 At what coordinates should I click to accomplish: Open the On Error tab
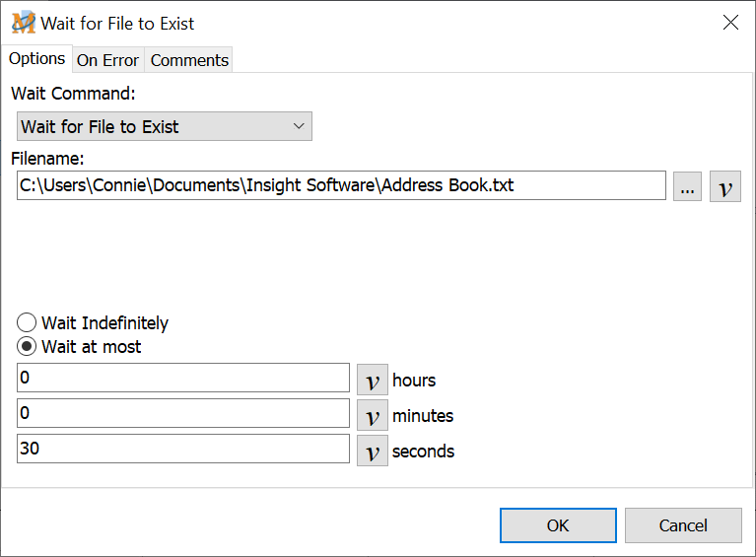click(x=107, y=60)
